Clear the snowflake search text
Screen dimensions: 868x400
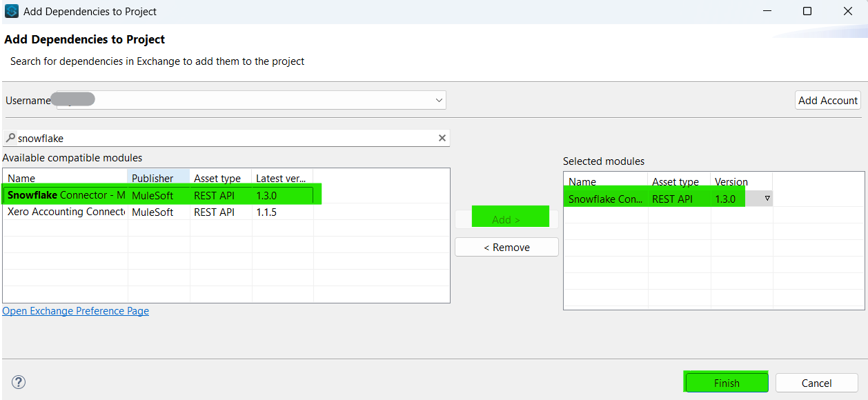coord(442,138)
